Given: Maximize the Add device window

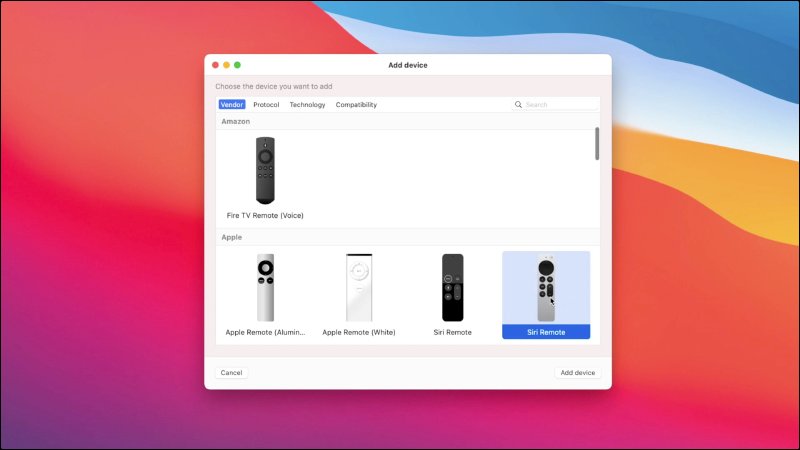Looking at the screenshot, I should tap(237, 65).
